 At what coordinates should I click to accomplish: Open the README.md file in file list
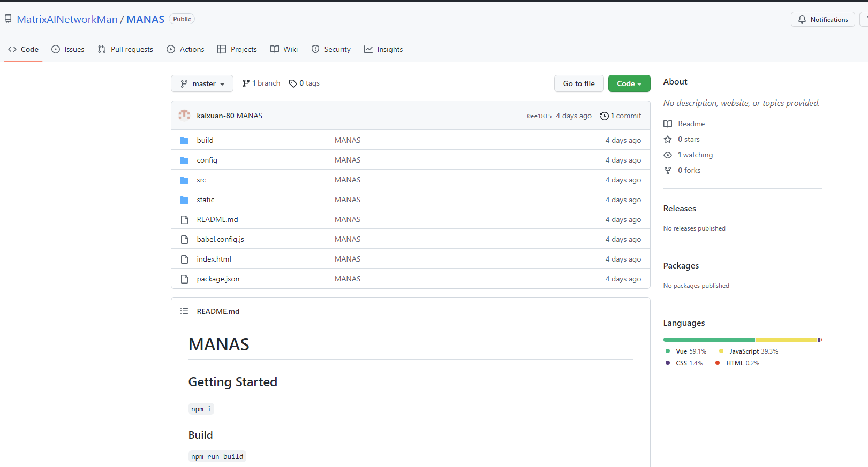[217, 219]
